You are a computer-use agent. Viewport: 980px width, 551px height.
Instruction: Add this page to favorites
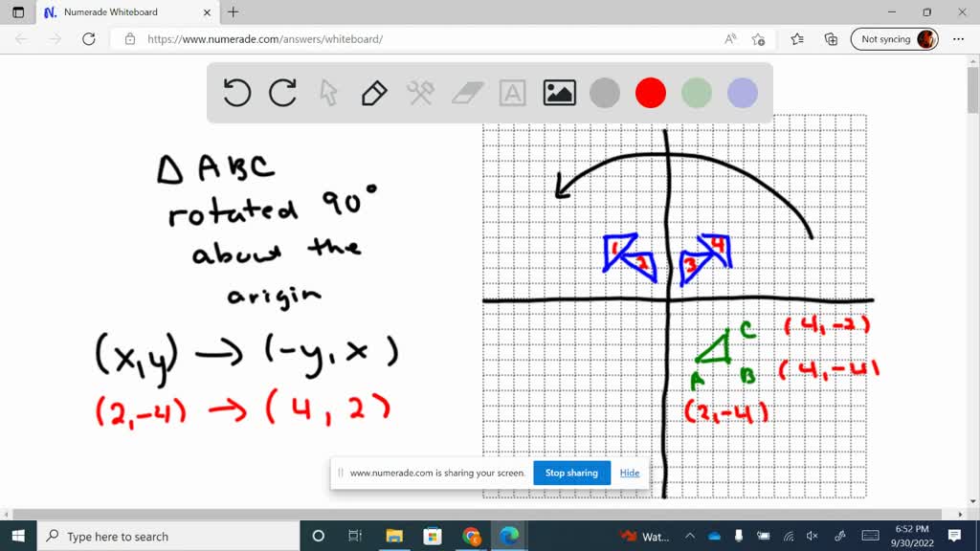click(x=759, y=38)
